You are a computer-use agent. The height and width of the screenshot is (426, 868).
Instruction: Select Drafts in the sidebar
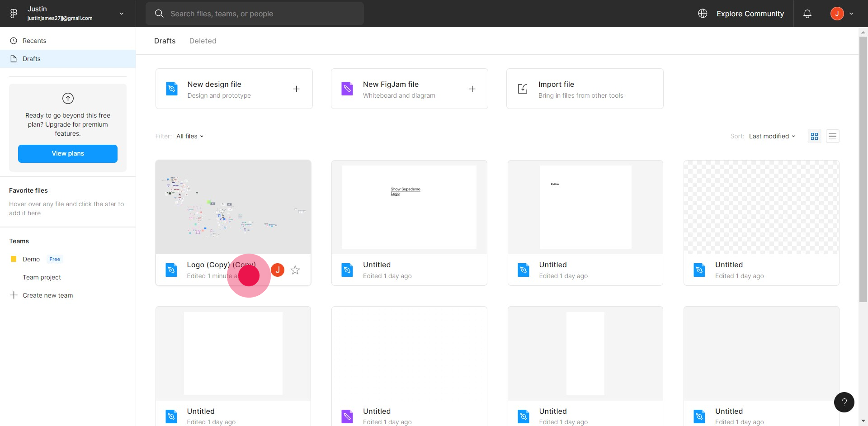pos(68,59)
